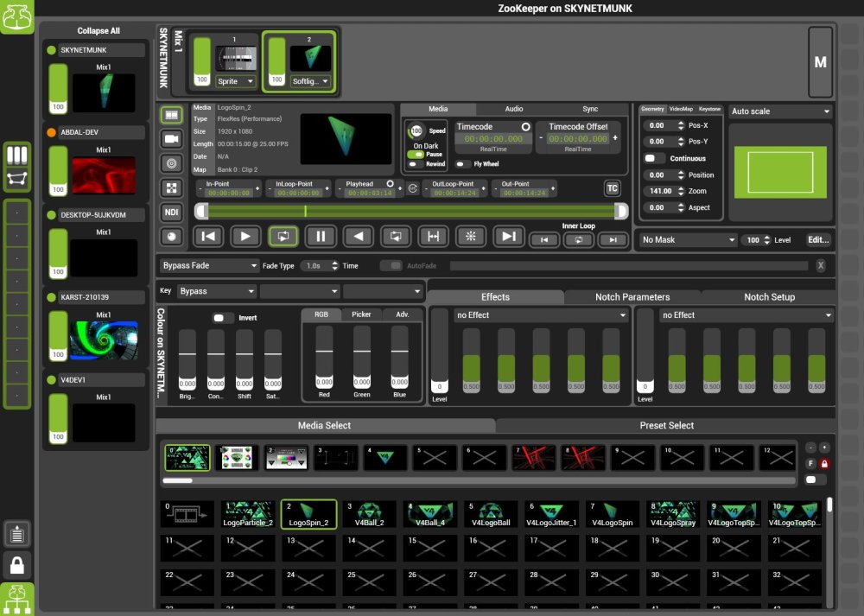The height and width of the screenshot is (616, 864).
Task: Toggle the Invert colour switch
Action: [x=223, y=318]
